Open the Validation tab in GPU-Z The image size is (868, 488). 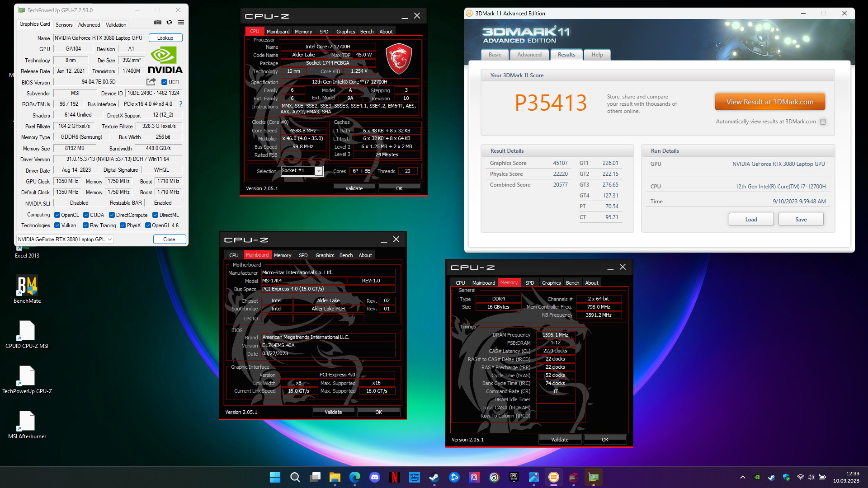coord(116,25)
